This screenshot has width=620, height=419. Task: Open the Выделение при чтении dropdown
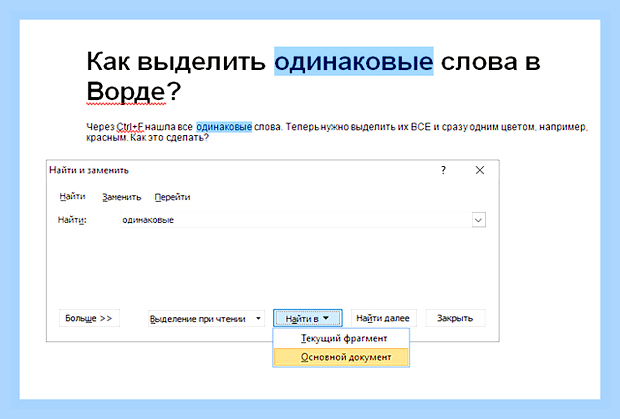coord(206,319)
